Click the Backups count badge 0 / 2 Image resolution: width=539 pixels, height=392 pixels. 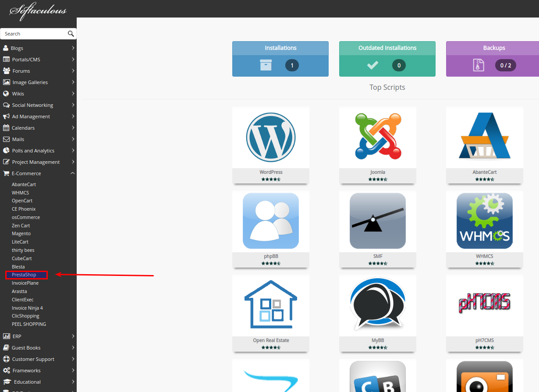[x=506, y=65]
